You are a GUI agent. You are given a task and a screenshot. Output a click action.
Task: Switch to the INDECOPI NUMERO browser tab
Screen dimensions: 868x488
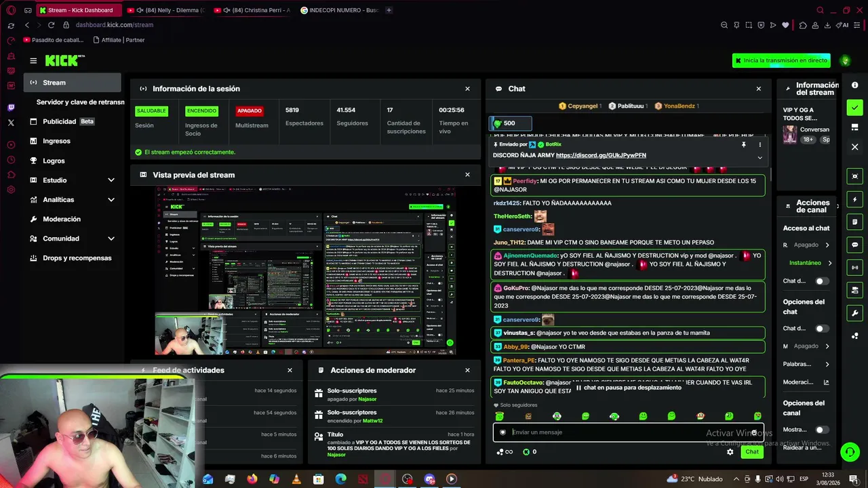coord(339,10)
